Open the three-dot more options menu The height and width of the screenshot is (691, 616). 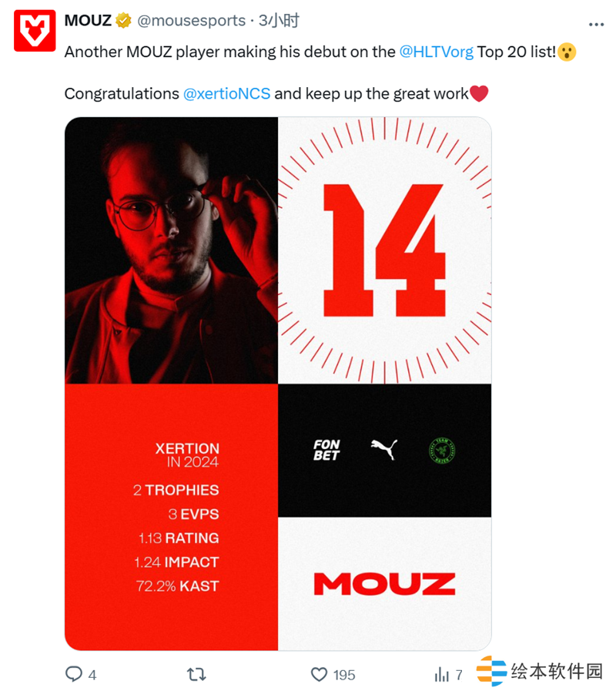pyautogui.click(x=596, y=25)
